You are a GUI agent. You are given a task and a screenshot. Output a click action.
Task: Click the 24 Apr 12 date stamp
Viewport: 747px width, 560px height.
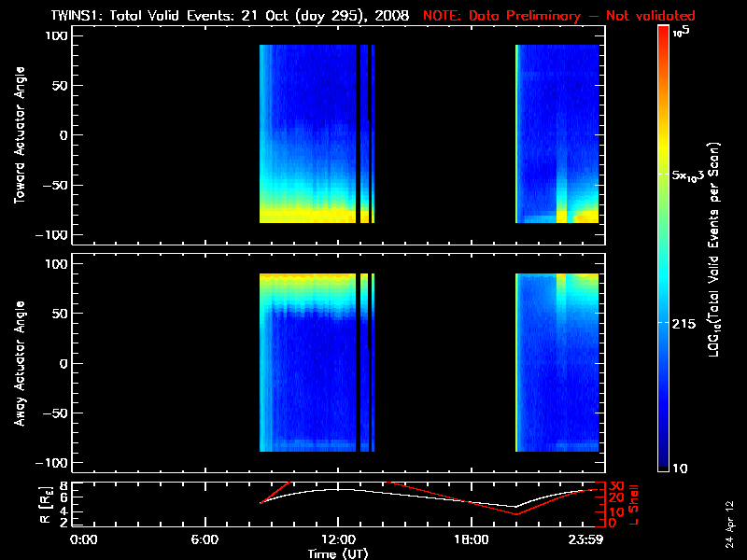click(728, 517)
